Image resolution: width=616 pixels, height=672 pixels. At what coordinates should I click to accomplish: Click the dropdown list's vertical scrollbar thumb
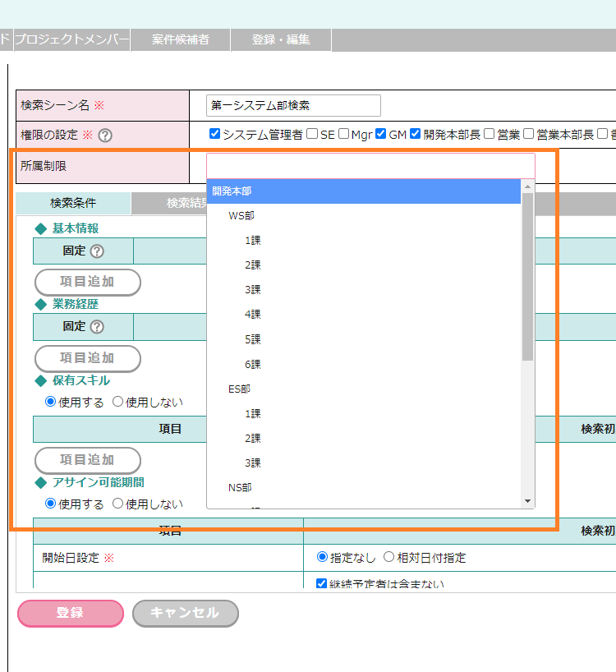(528, 276)
